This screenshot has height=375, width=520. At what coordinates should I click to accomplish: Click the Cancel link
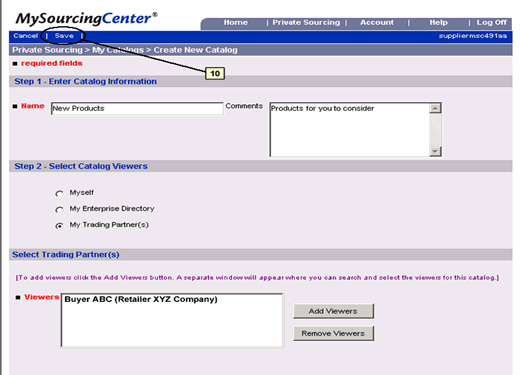coord(26,36)
